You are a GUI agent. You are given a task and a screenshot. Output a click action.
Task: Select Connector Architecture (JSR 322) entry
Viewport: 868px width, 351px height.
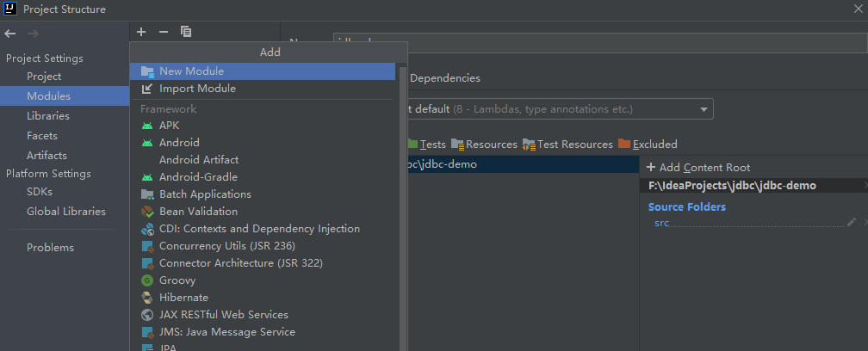coord(263,263)
